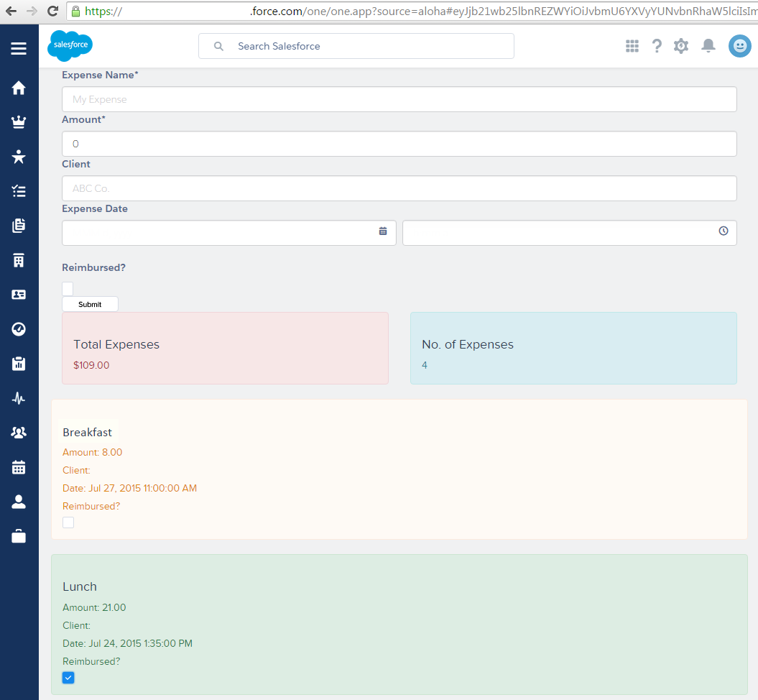The image size is (758, 700).
Task: Focus the Search Salesforce field
Action: [x=356, y=46]
